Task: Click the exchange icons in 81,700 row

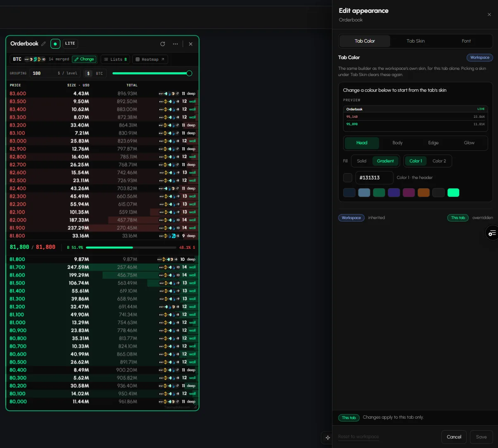Action: 169,267
